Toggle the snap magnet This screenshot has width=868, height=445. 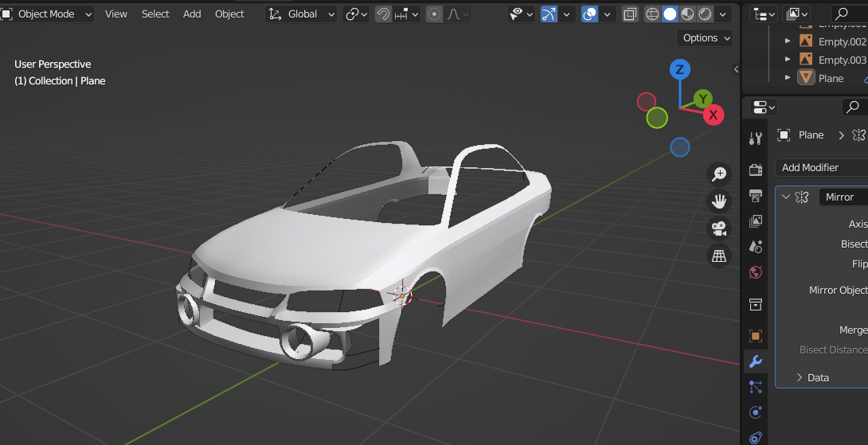tap(383, 14)
